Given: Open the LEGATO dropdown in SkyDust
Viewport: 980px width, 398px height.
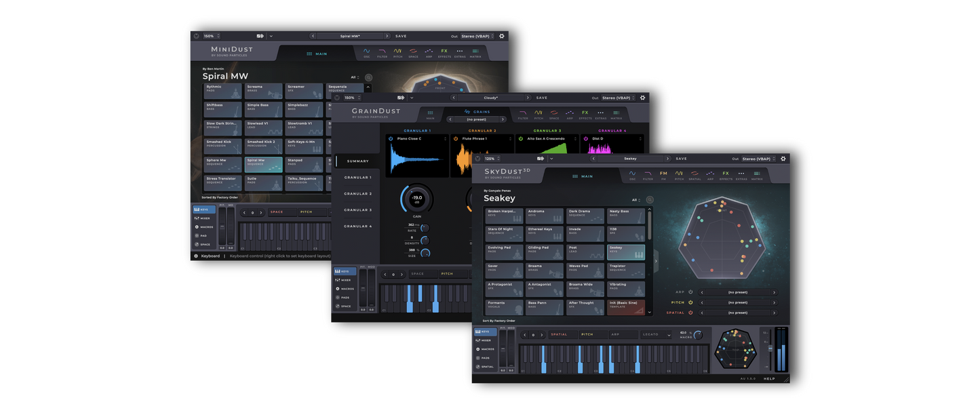Looking at the screenshot, I should (x=658, y=334).
